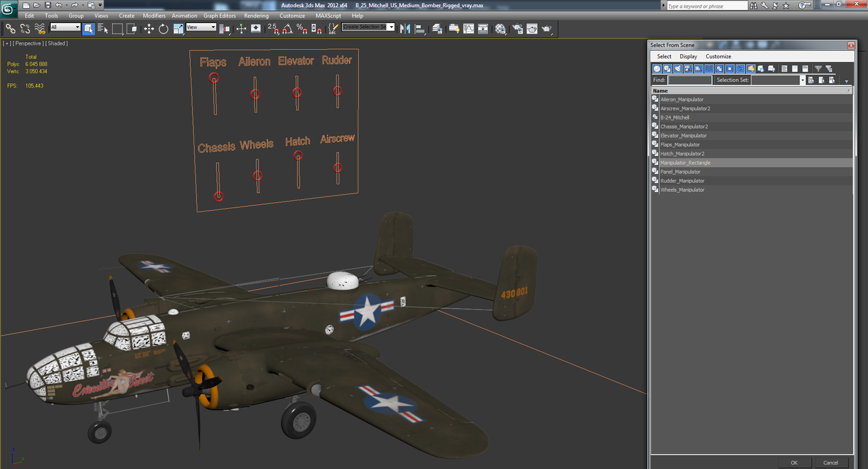The image size is (868, 469).
Task: Open the Material Editor
Action: pos(500,29)
